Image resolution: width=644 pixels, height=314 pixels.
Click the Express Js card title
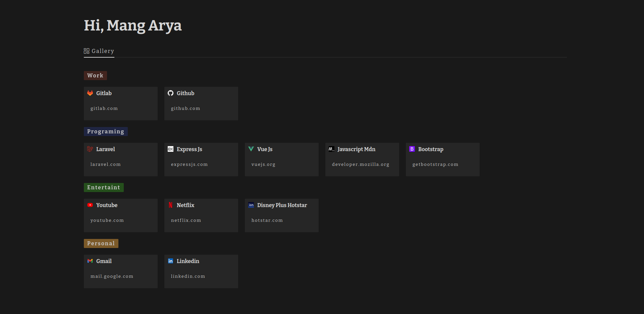tap(190, 149)
